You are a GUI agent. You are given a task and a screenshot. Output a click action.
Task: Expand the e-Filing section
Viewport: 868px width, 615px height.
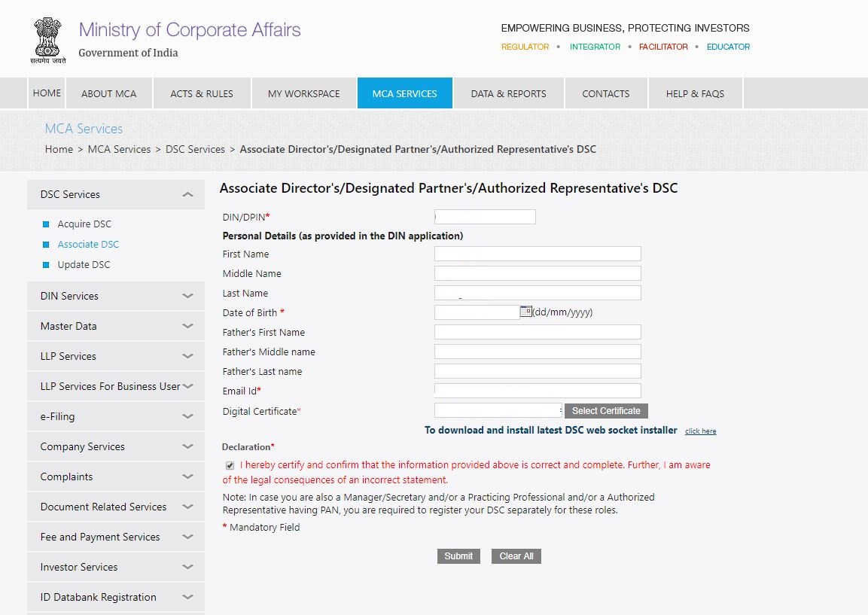[187, 417]
